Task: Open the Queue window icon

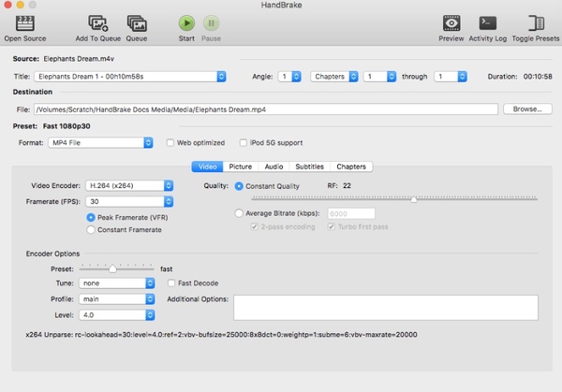Action: (136, 22)
